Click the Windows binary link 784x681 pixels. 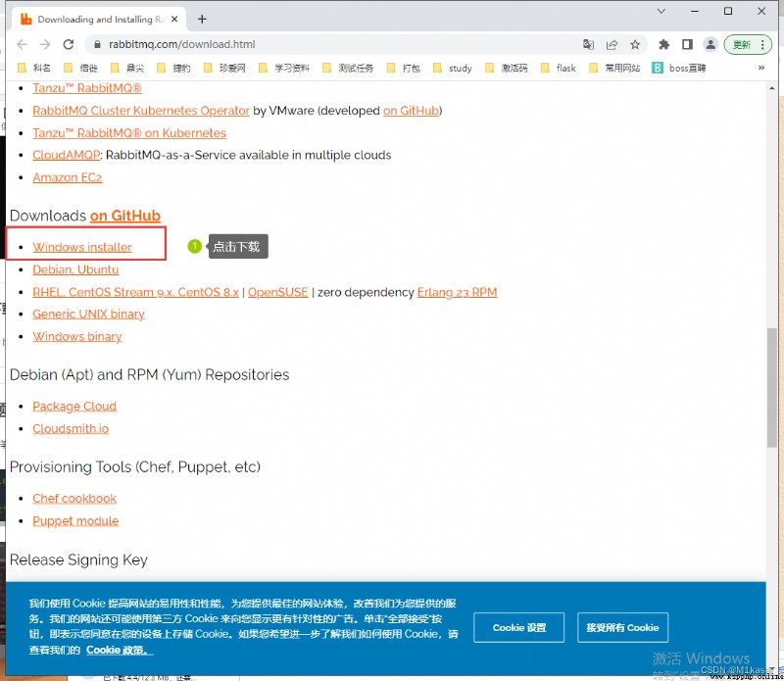77,336
